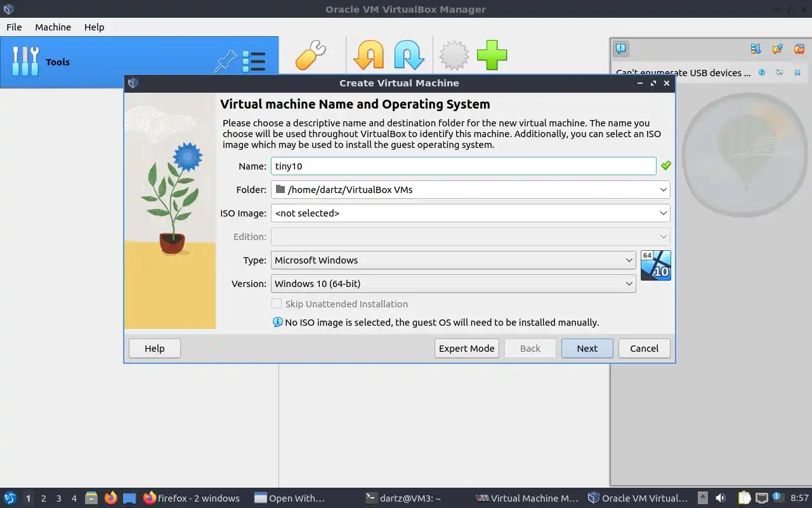This screenshot has height=508, width=812.
Task: Dismiss the USB devices notification
Action: [797, 72]
